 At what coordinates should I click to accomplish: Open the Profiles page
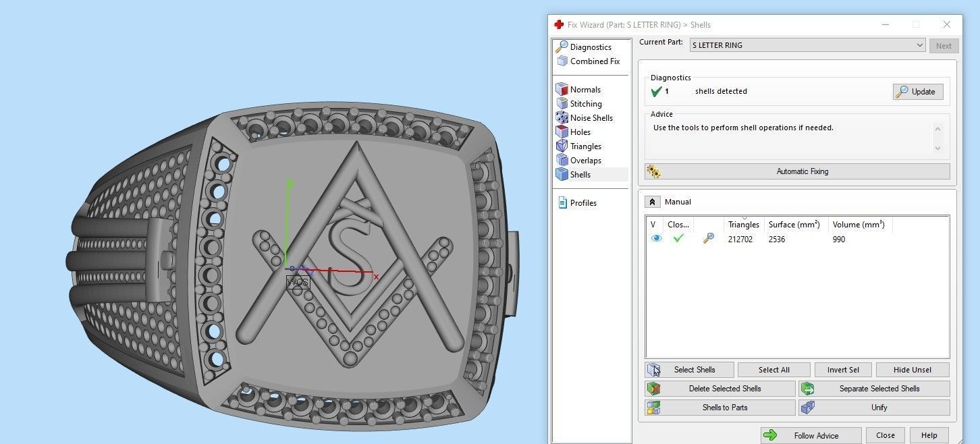click(x=583, y=203)
